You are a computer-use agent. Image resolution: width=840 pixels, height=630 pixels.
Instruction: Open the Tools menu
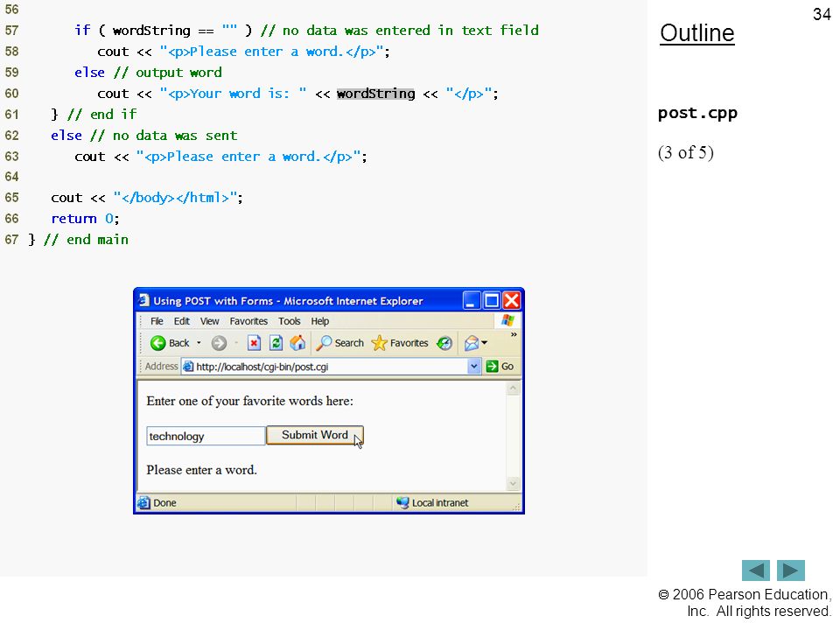290,321
